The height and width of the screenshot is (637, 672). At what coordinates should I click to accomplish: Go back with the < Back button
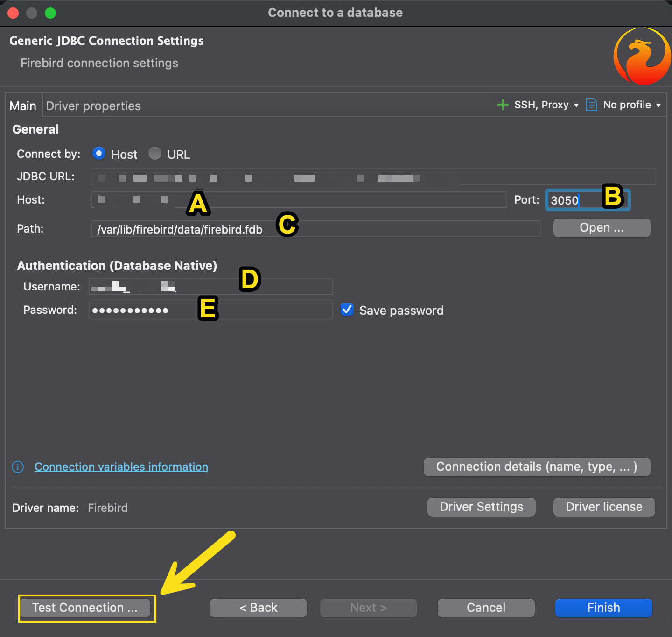click(x=258, y=608)
